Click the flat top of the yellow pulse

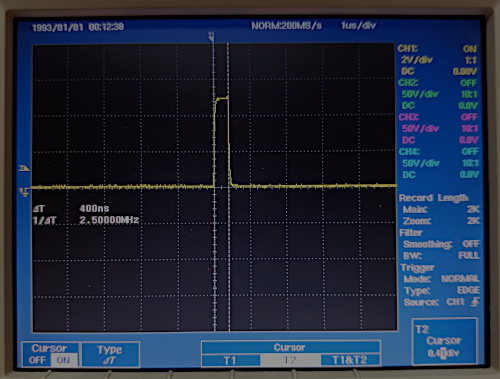pos(222,98)
